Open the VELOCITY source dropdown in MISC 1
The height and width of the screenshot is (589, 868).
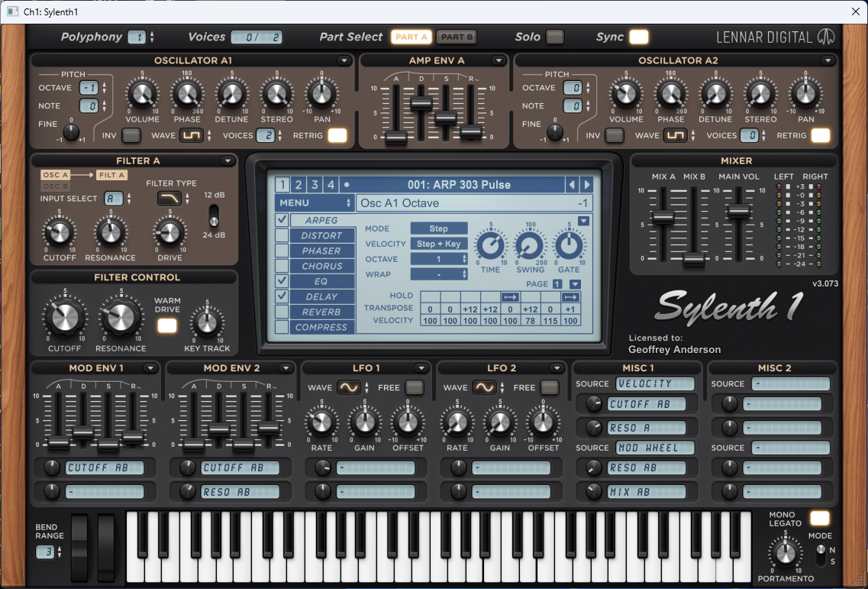[655, 383]
